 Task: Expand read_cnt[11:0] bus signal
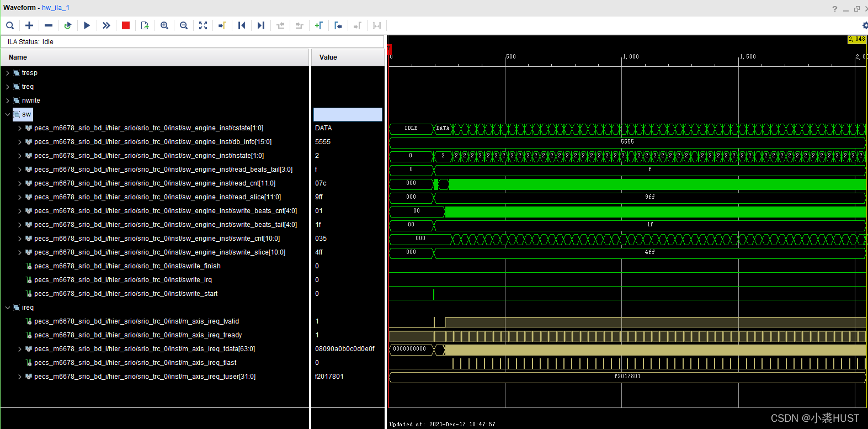pyautogui.click(x=20, y=183)
